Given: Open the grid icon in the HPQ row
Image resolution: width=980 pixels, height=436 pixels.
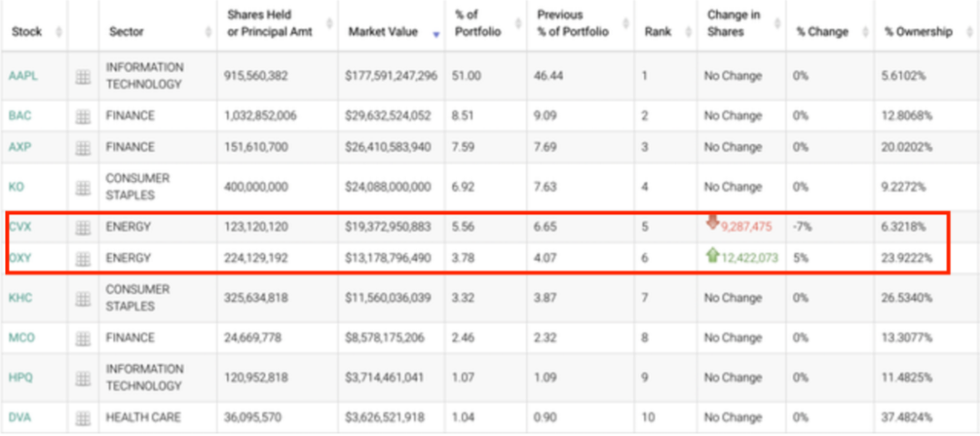Looking at the screenshot, I should [x=83, y=379].
